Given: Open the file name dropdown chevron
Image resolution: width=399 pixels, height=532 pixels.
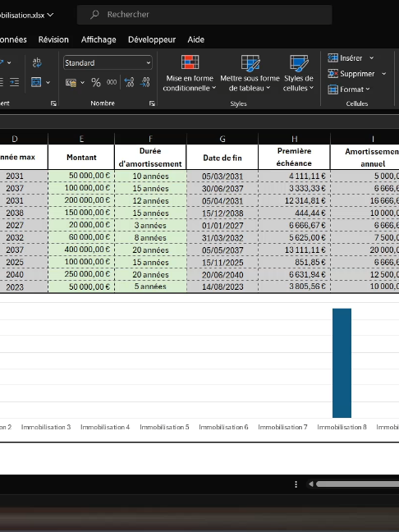Looking at the screenshot, I should [x=50, y=15].
